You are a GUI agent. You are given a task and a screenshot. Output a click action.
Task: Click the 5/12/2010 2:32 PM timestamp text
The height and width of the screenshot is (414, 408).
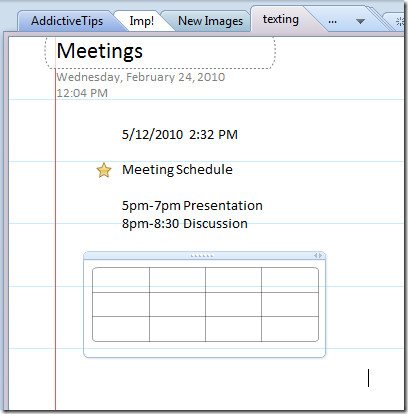pyautogui.click(x=180, y=135)
